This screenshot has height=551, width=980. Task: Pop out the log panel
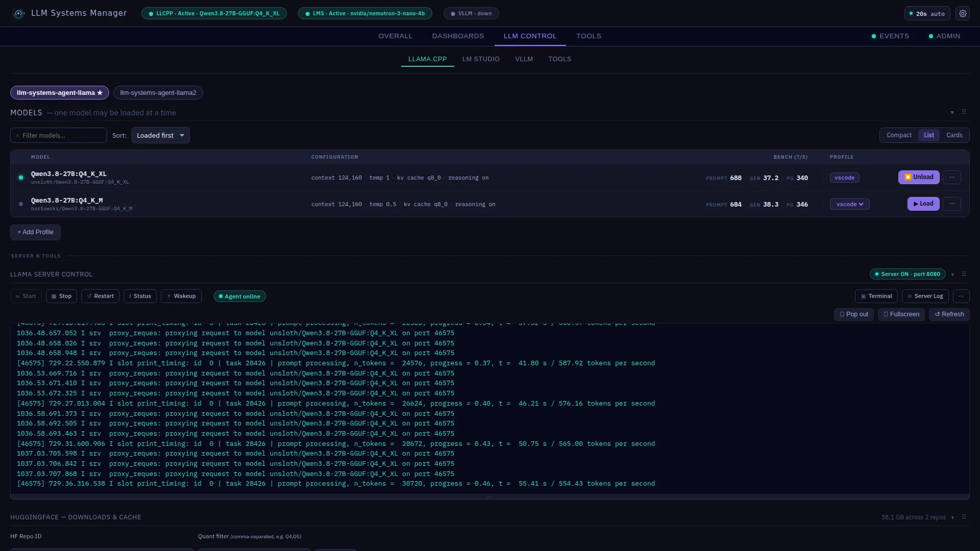coord(854,314)
